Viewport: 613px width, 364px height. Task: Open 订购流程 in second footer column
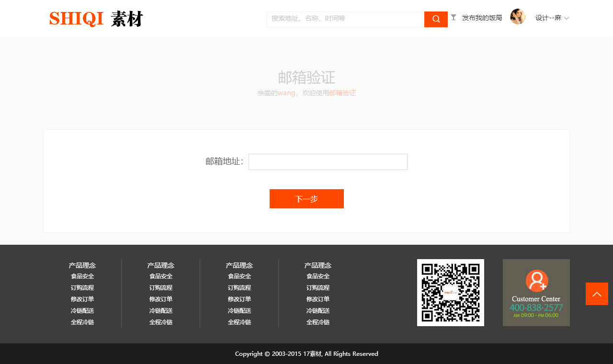tap(161, 288)
